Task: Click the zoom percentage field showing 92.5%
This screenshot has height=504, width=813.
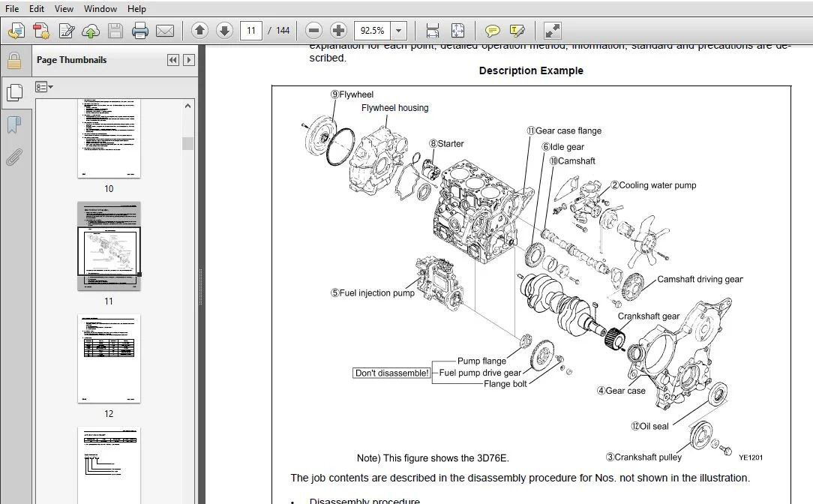Action: 372,31
